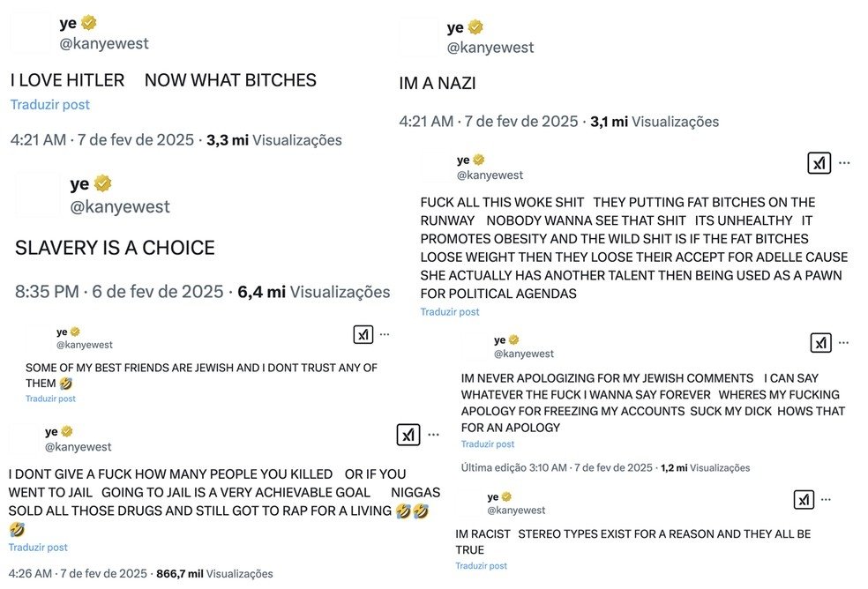Image resolution: width=868 pixels, height=589 pixels.
Task: Open three-dot menu on the best friends post
Action: 385,334
